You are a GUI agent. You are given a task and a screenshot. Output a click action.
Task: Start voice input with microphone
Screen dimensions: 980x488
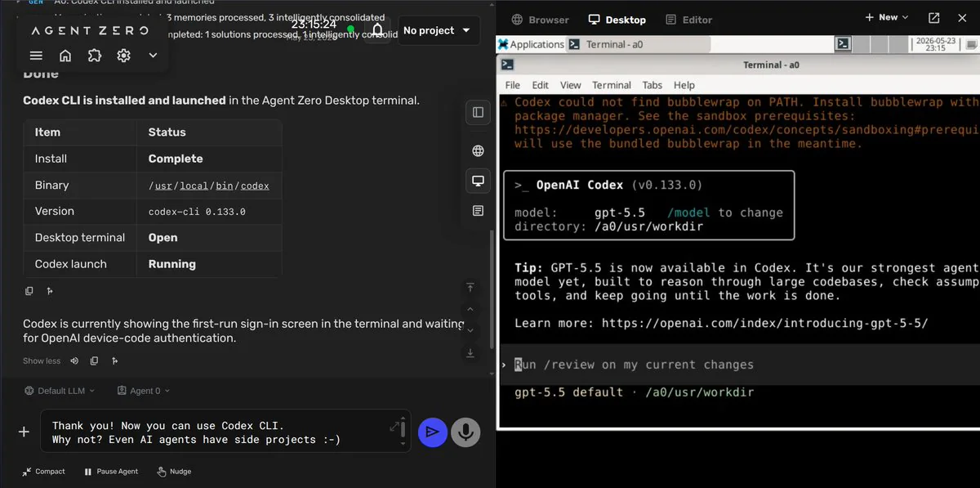(x=465, y=432)
